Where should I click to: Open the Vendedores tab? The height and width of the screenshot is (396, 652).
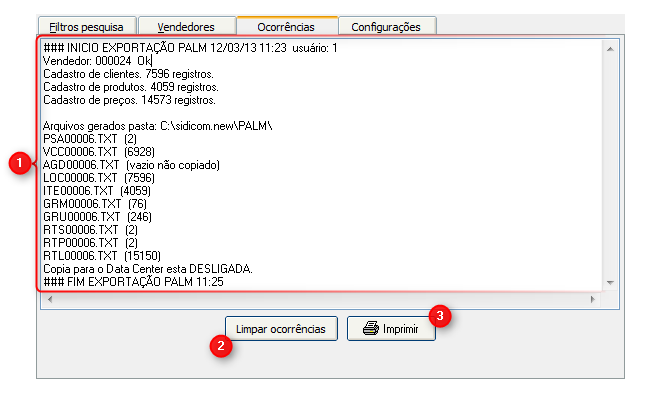[x=187, y=27]
